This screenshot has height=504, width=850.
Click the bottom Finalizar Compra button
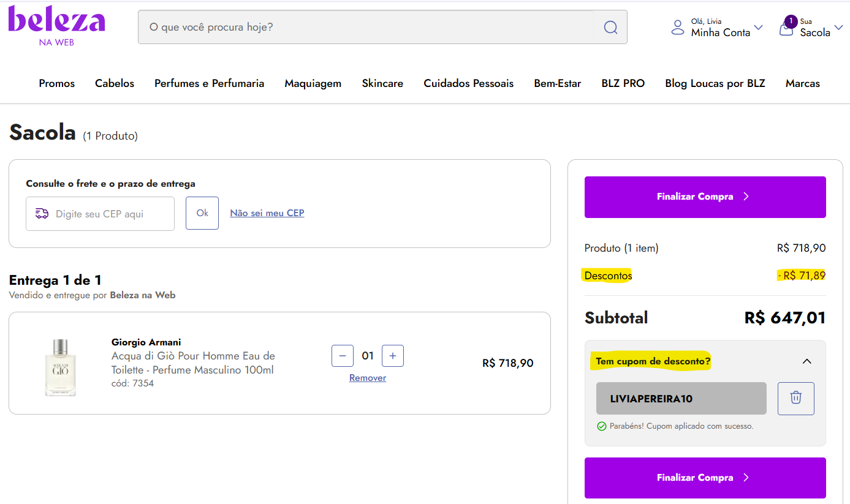[x=705, y=478]
